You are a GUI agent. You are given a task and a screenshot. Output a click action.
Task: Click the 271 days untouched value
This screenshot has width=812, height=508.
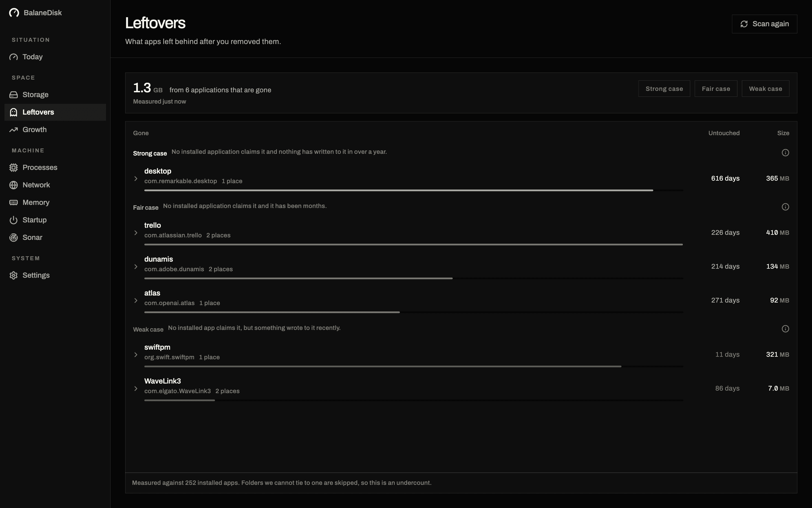[x=725, y=300]
